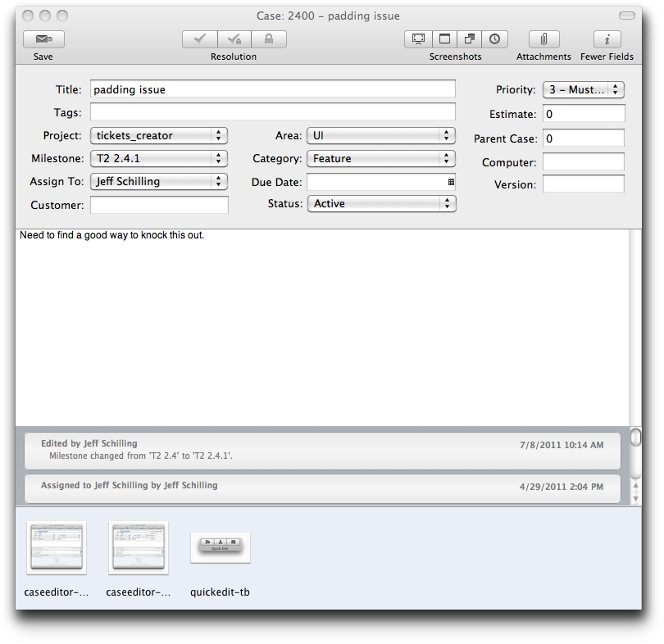
Task: Change Assign To dropdown Jeff Schilling
Action: (159, 181)
